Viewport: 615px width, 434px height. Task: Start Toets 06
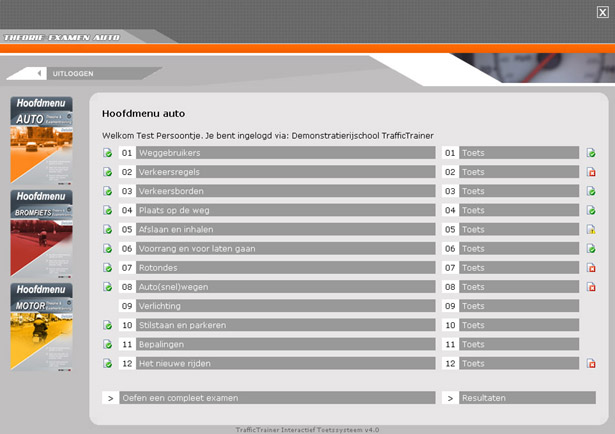pos(510,249)
